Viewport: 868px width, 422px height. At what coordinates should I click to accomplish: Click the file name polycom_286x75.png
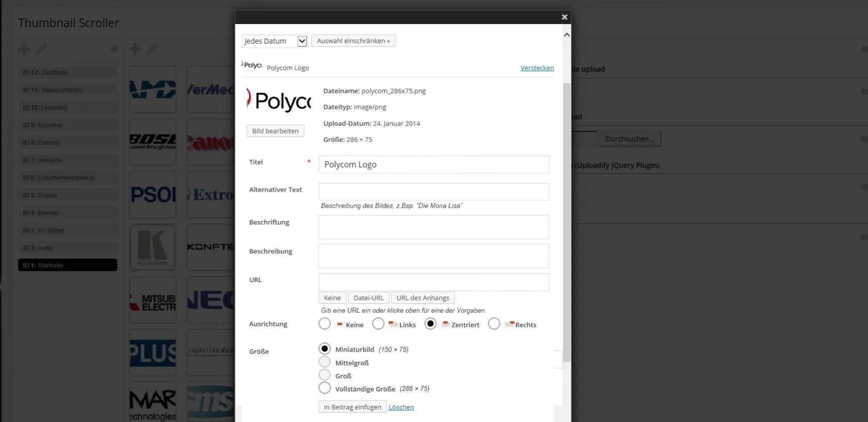point(394,91)
